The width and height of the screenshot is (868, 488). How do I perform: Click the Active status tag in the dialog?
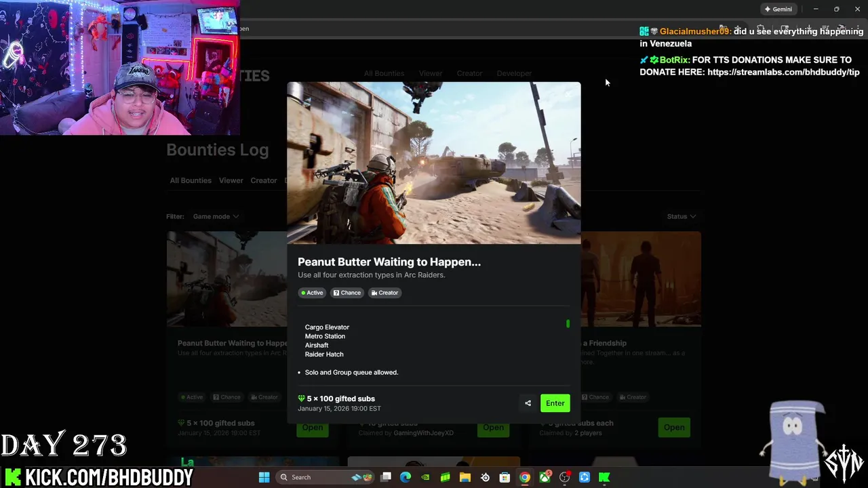tap(312, 293)
